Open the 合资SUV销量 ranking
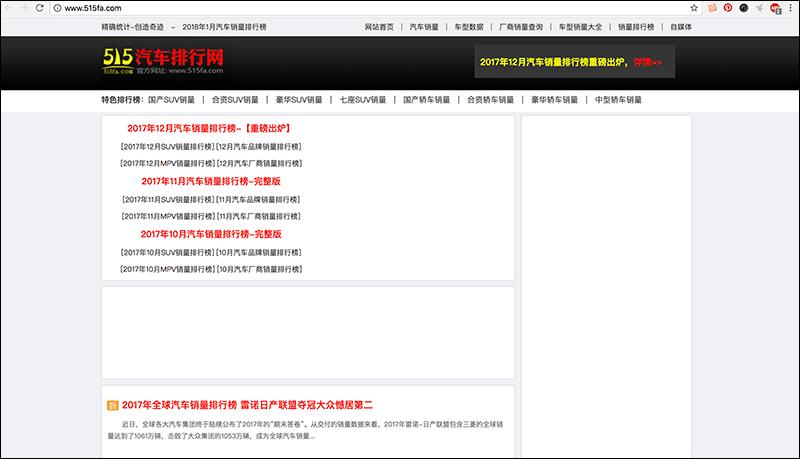Viewport: 800px width, 459px height. coord(235,100)
